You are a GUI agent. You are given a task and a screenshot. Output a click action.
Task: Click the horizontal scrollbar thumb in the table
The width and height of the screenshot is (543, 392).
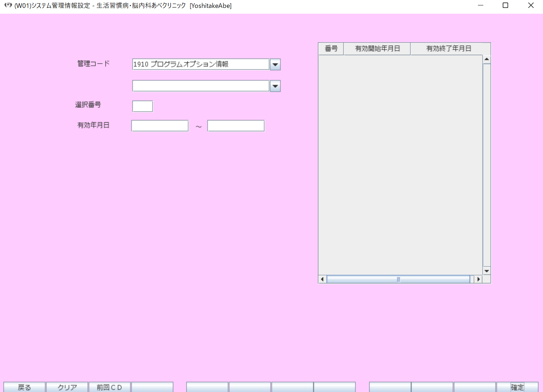pyautogui.click(x=398, y=279)
